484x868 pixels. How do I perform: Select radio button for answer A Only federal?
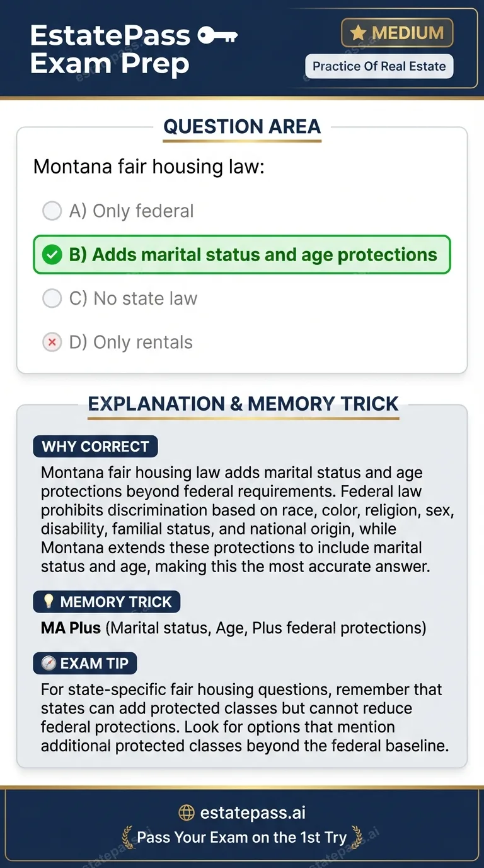point(52,211)
